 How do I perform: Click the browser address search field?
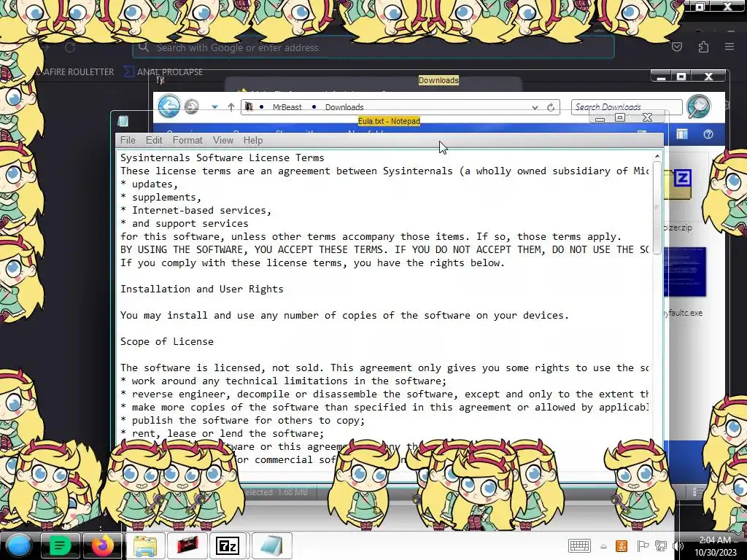373,47
